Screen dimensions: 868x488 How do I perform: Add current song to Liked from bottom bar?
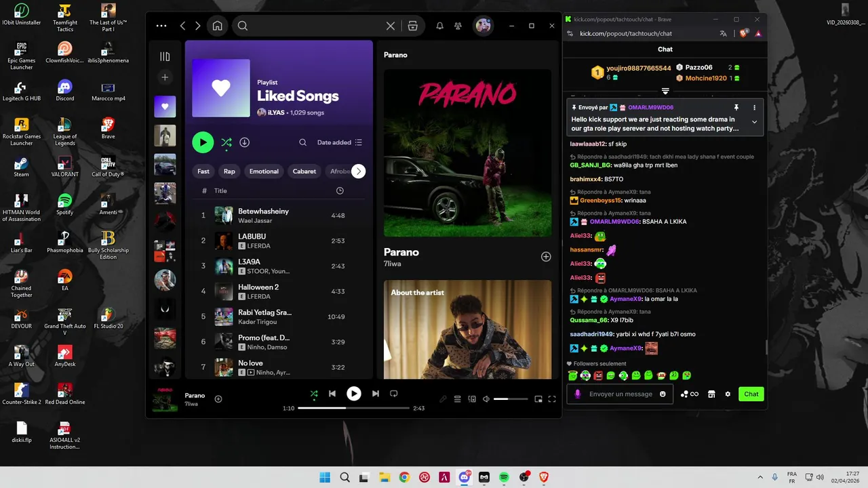pyautogui.click(x=218, y=399)
